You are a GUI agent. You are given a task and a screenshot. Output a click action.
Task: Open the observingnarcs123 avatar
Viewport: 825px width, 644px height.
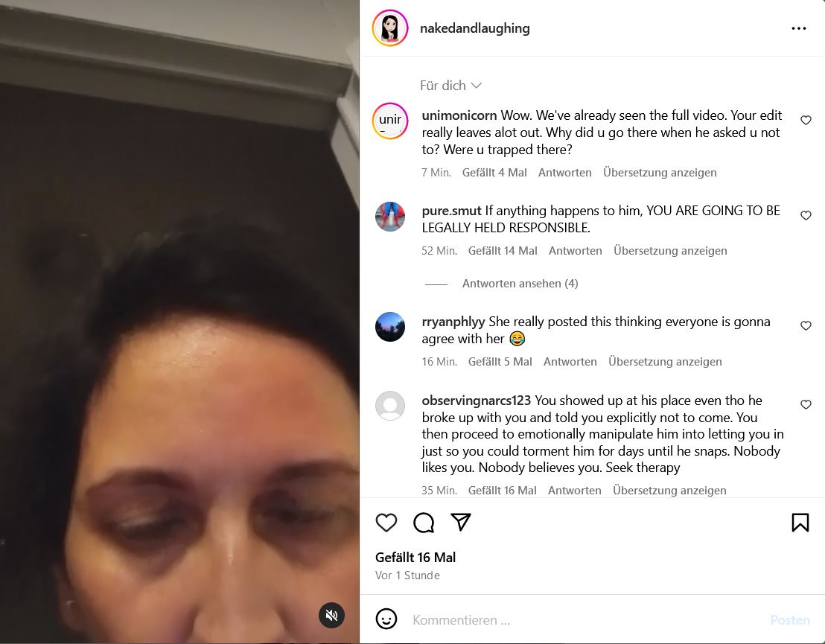tap(390, 406)
